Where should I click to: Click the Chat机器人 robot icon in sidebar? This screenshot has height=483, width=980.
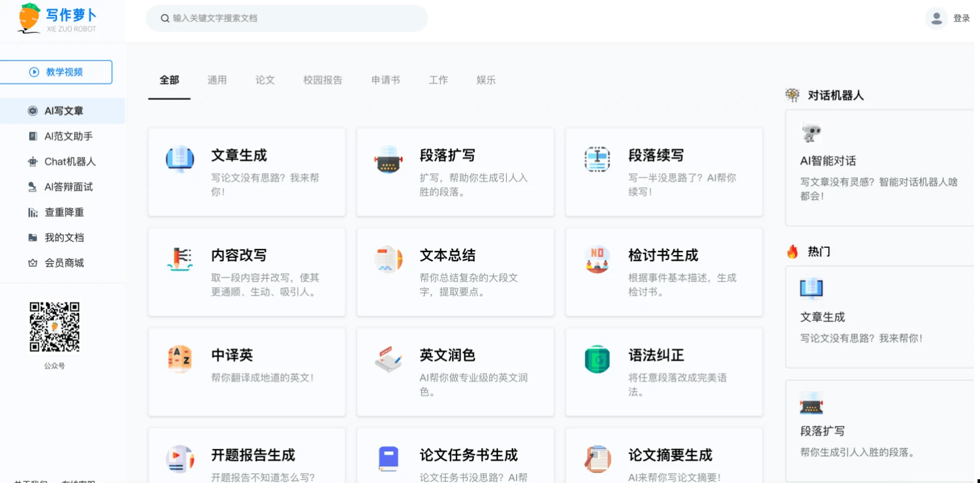(33, 162)
